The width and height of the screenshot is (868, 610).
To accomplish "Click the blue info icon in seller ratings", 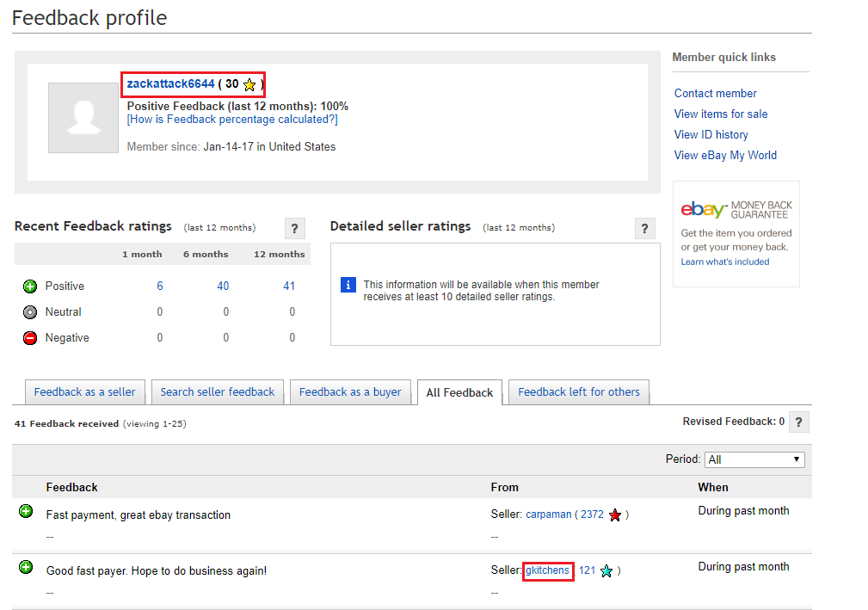I will pyautogui.click(x=348, y=285).
